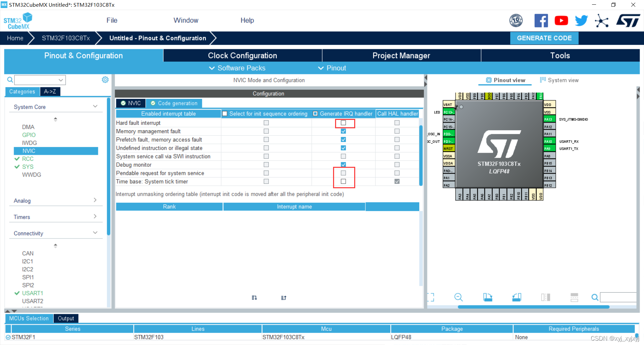Screen dimensions: 644x345
Task: Click the pin list layout icon
Action: coord(574,297)
